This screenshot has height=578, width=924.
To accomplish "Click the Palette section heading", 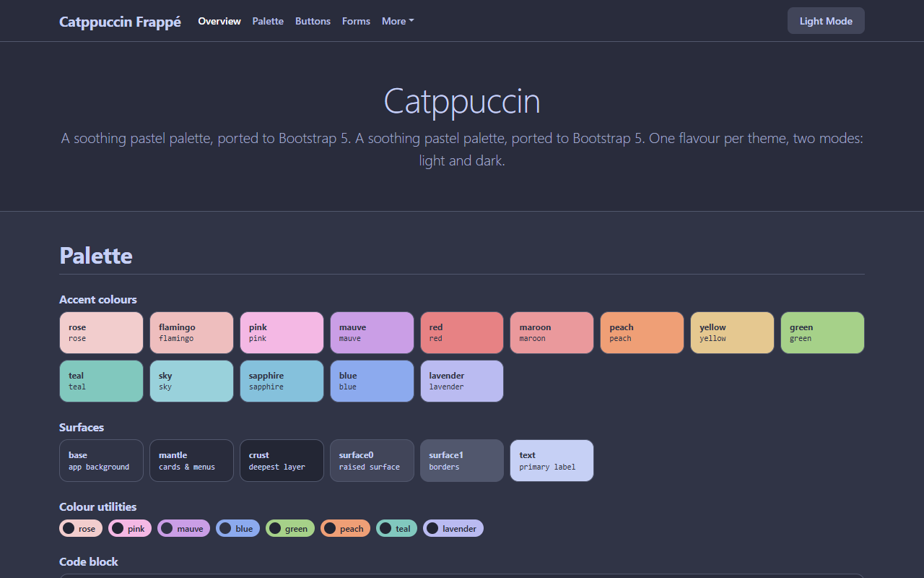I will 96,256.
